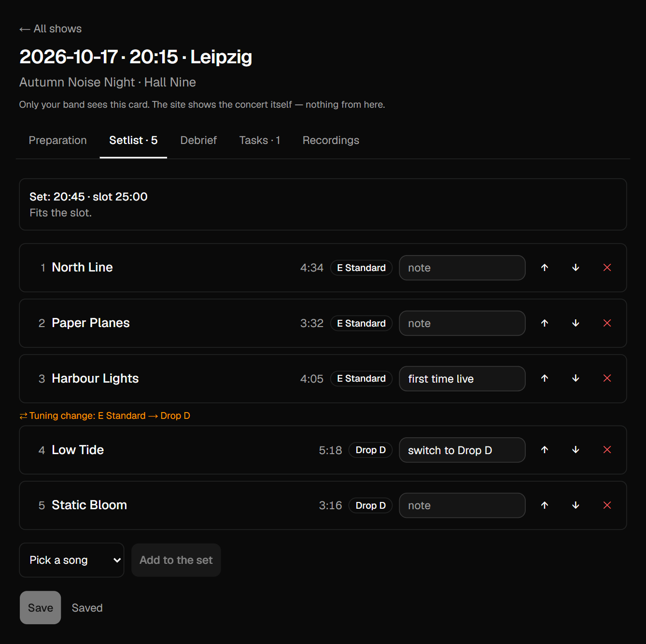This screenshot has height=644, width=646.
Task: Edit the 'first time live' note
Action: coord(462,379)
